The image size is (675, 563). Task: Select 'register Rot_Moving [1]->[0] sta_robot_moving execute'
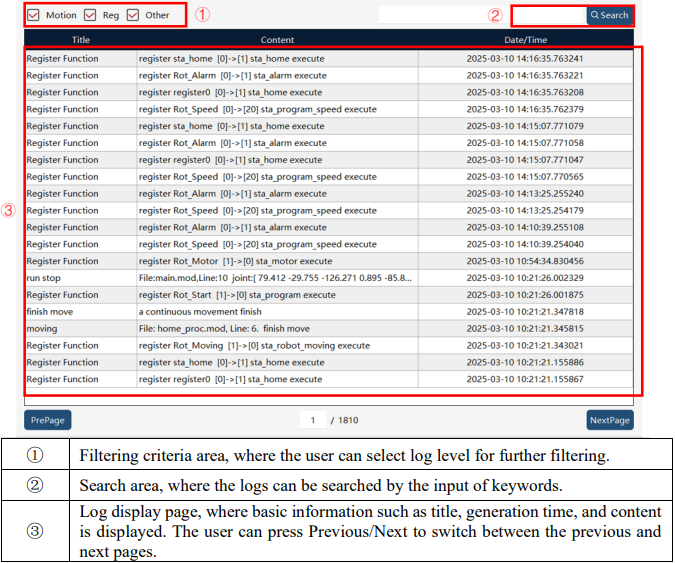click(254, 346)
